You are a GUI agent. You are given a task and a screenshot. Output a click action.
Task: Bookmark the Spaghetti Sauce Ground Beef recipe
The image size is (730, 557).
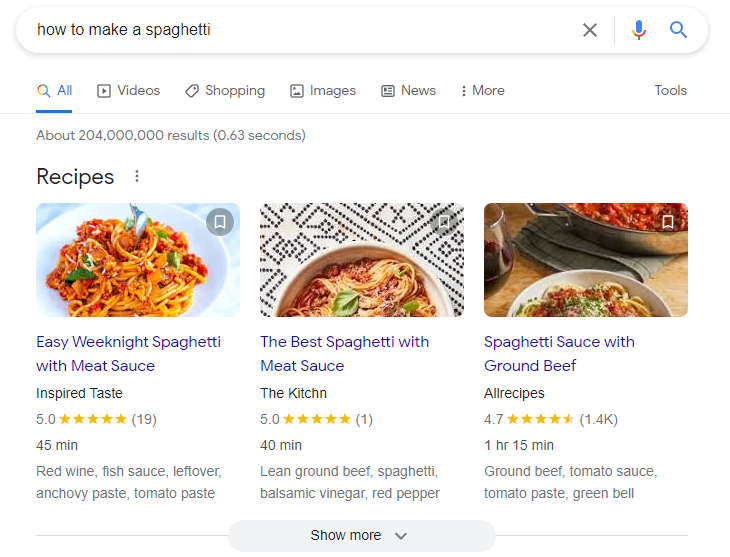coord(668,221)
